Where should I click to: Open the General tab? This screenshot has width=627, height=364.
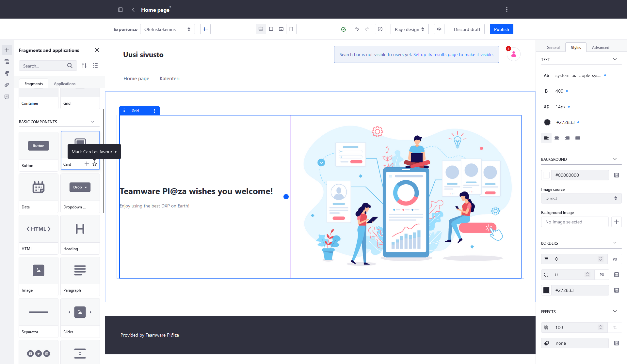point(553,47)
